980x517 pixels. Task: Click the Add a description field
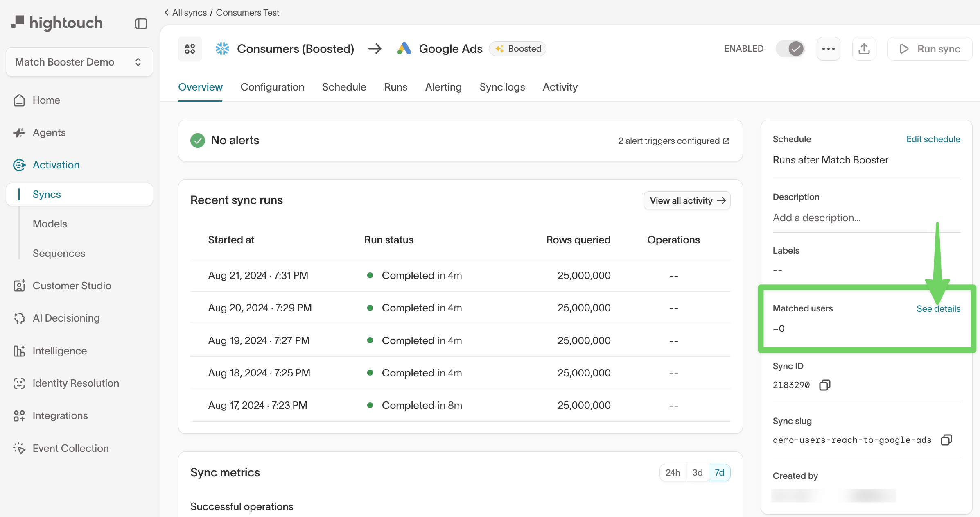pyautogui.click(x=817, y=218)
